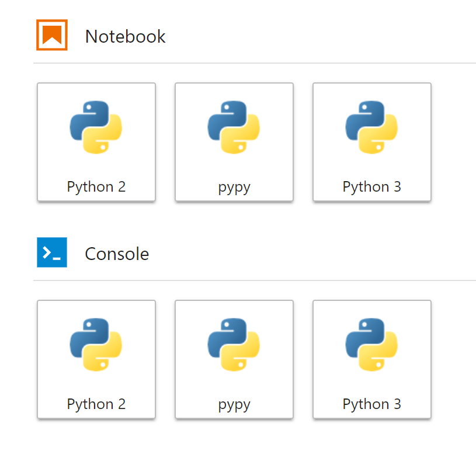This screenshot has width=476, height=454.
Task: Click the Python 2 console kernel icon
Action: pyautogui.click(x=96, y=345)
